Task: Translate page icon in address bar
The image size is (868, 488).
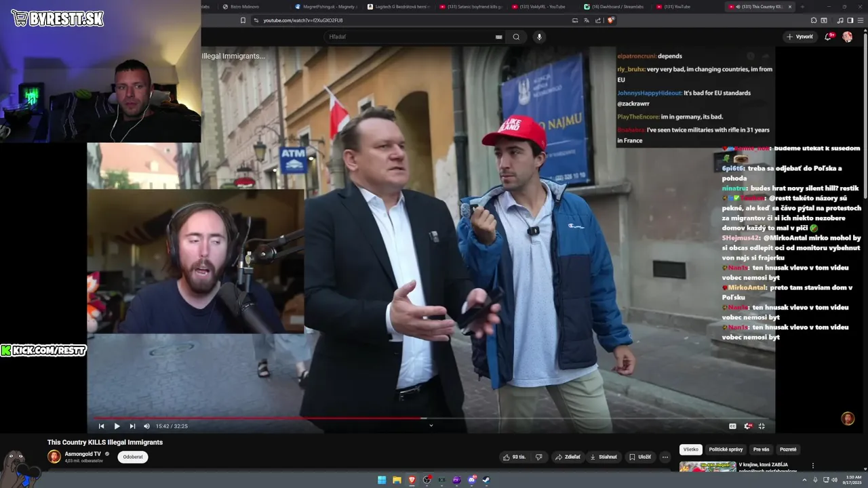Action: 587,20
